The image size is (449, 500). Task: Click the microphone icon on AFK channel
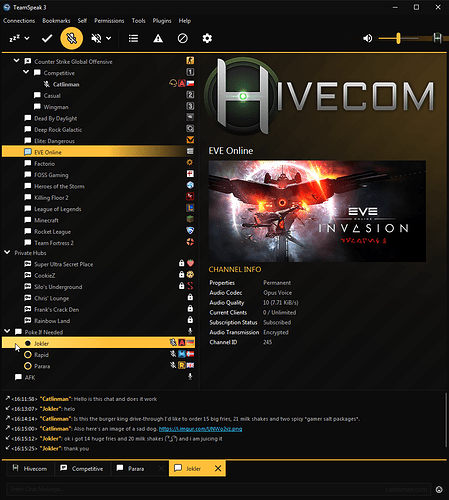pos(190,376)
